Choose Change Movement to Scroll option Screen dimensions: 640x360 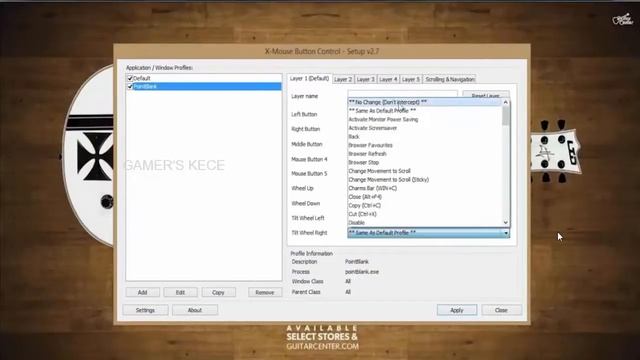(x=424, y=171)
